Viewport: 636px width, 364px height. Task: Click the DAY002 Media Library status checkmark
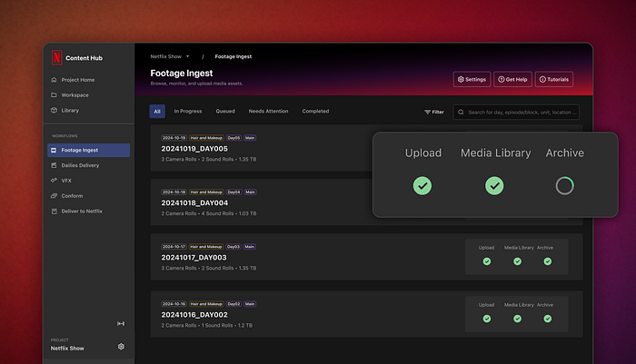click(x=518, y=319)
